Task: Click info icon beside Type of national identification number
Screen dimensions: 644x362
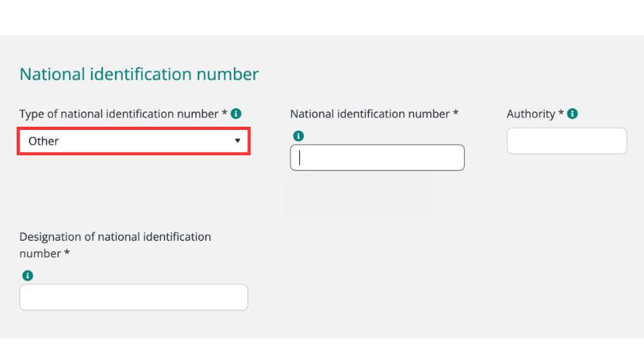Action: pos(236,114)
